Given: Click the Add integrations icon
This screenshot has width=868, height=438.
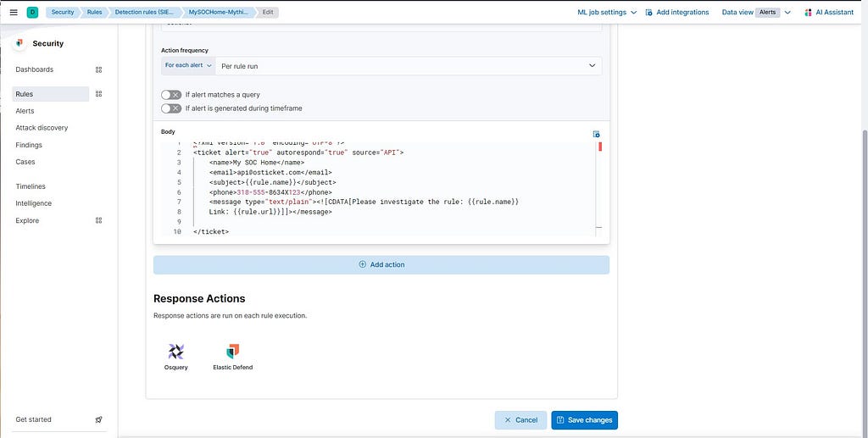Looking at the screenshot, I should click(648, 12).
